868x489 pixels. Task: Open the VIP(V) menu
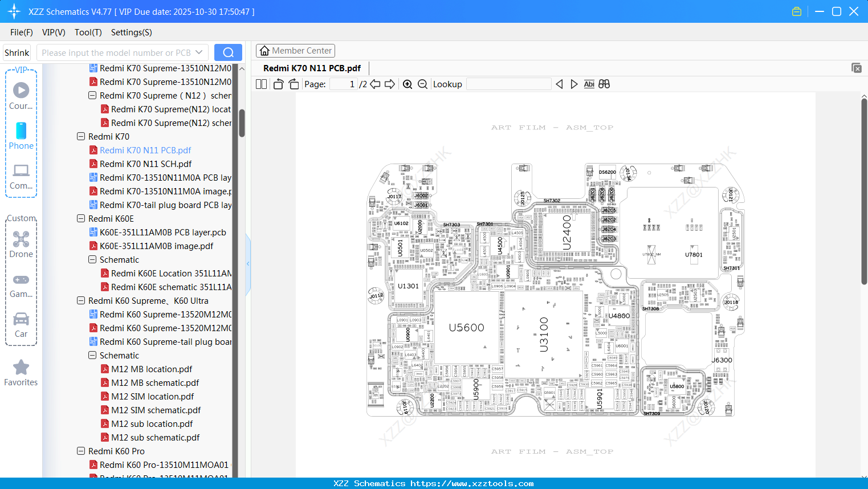coord(54,32)
